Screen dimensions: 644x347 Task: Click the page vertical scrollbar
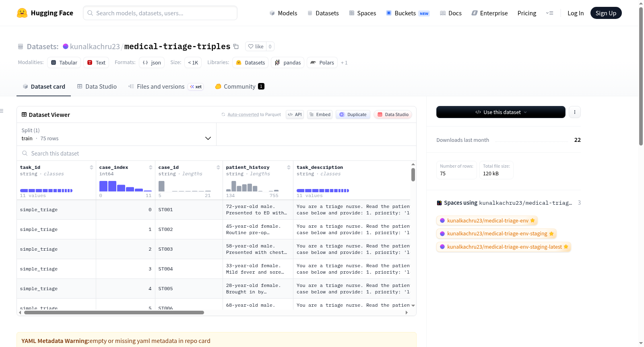tap(641, 77)
